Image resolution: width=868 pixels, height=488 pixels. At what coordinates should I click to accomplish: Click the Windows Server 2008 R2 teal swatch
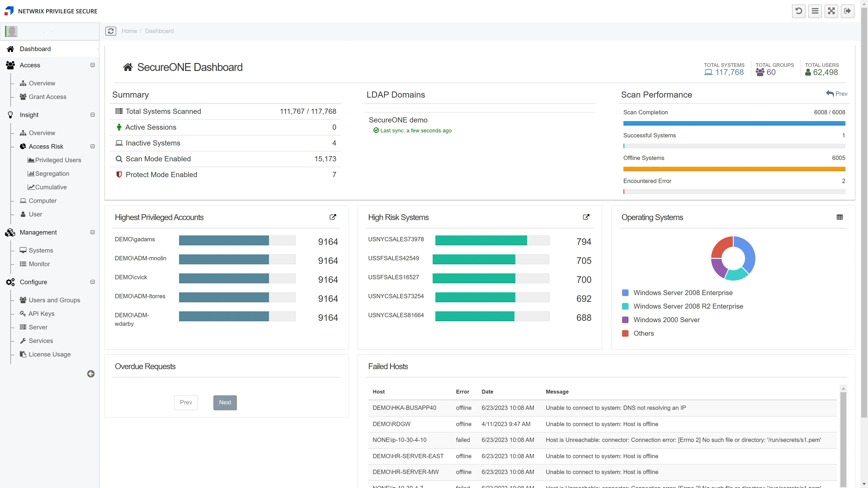[x=625, y=306]
